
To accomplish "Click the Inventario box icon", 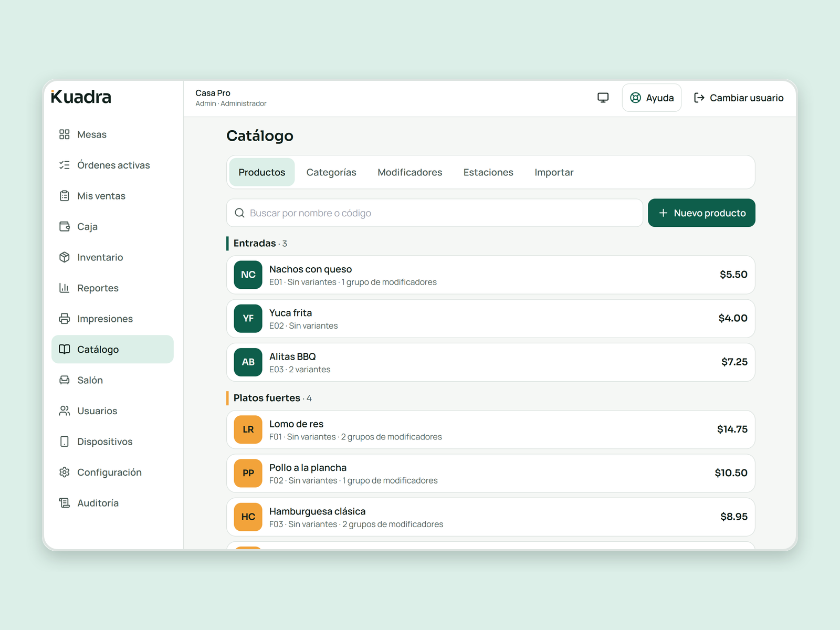I will click(x=64, y=257).
